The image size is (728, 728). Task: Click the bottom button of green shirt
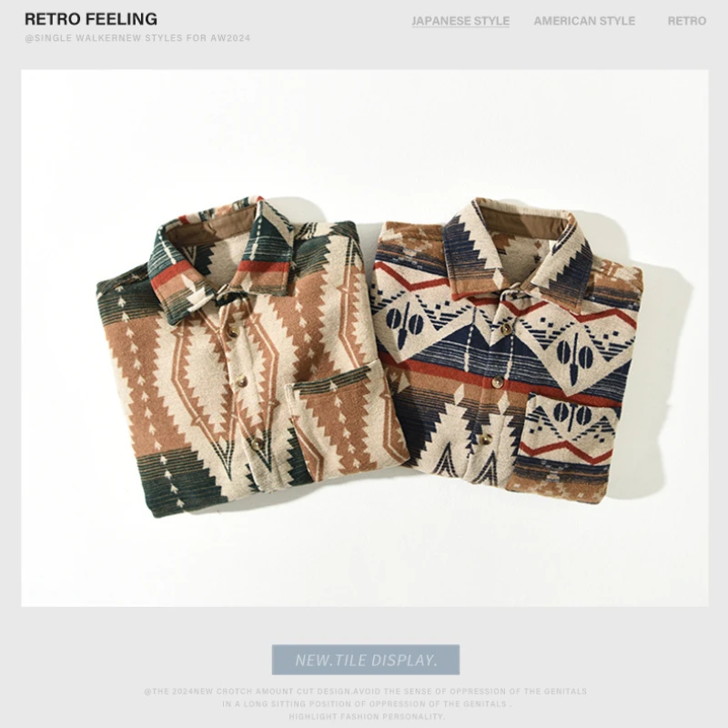tap(256, 444)
